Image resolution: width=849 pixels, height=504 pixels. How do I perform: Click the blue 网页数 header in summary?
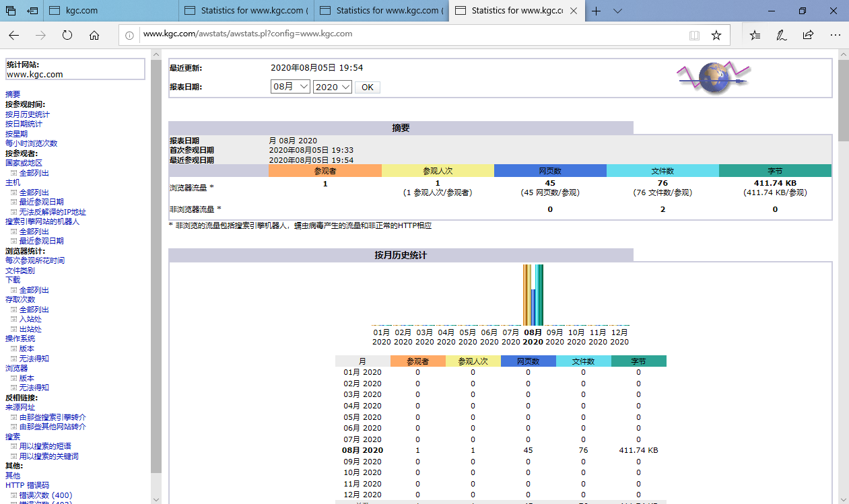click(550, 171)
